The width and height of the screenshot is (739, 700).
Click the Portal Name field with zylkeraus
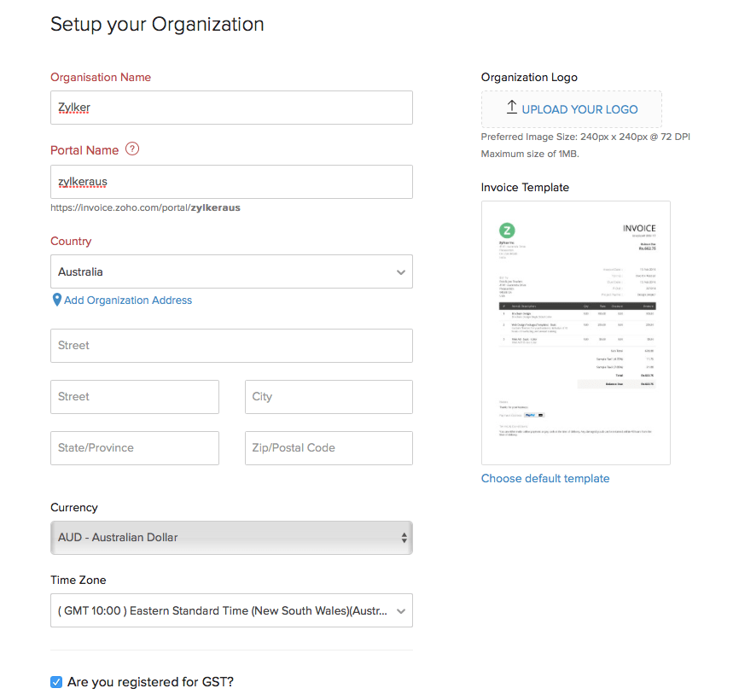(231, 182)
